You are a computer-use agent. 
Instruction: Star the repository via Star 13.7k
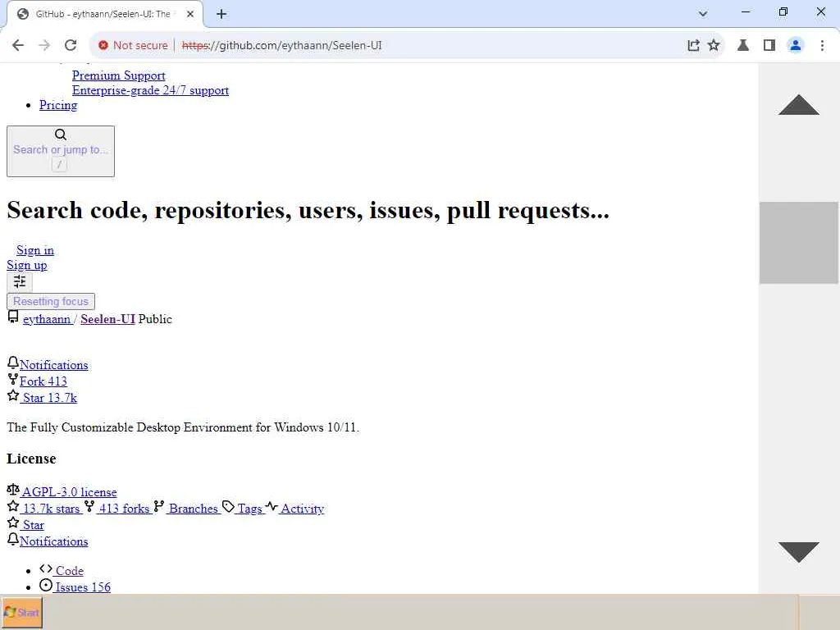tap(50, 398)
